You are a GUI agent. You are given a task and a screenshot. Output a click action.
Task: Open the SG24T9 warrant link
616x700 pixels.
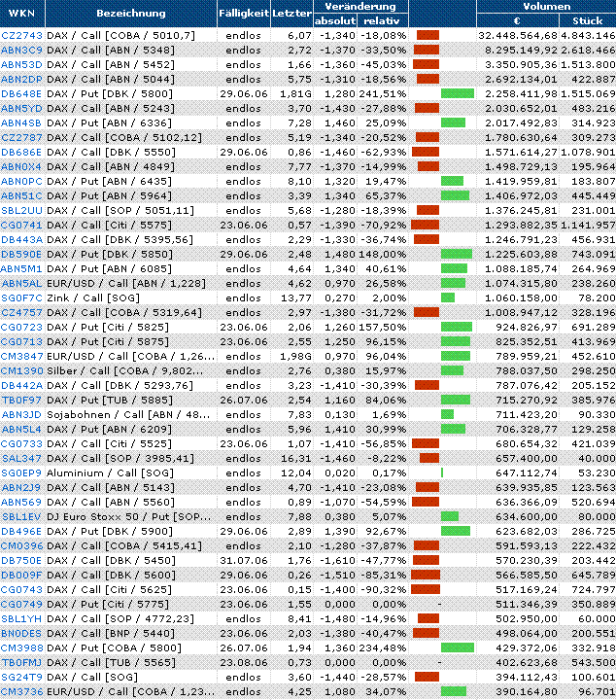21,677
